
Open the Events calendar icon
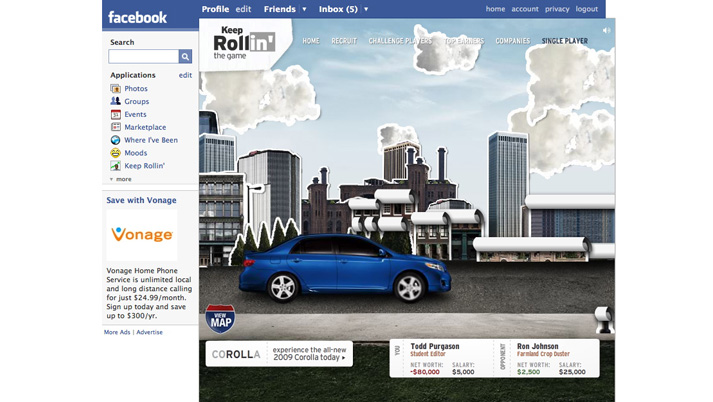point(115,114)
